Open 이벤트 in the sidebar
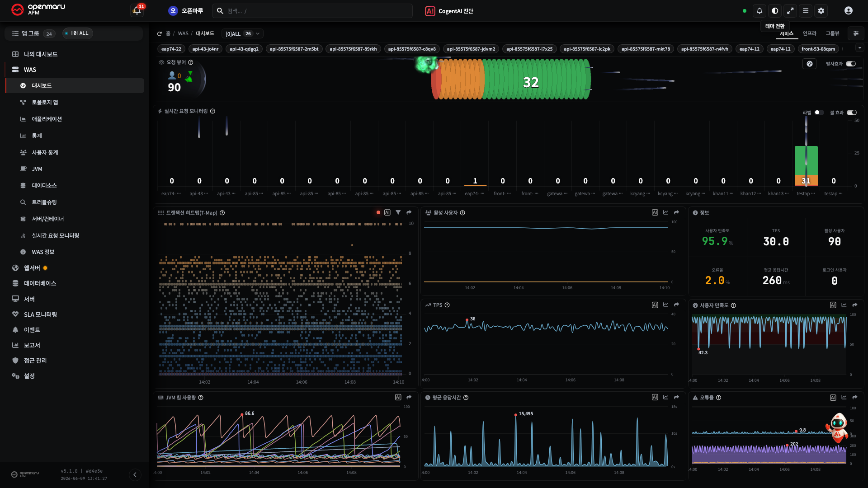Image resolution: width=868 pixels, height=488 pixels. pos(32,330)
